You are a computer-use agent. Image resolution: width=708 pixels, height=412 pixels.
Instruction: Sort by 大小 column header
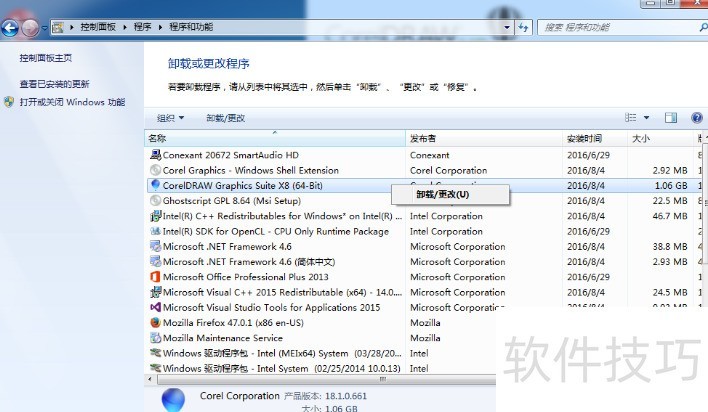pos(660,138)
